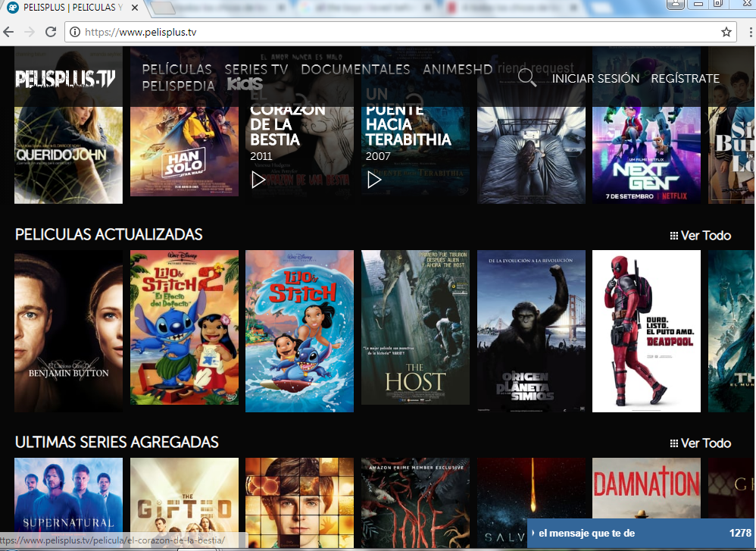
Task: Open the Damnation series poster
Action: 647,488
